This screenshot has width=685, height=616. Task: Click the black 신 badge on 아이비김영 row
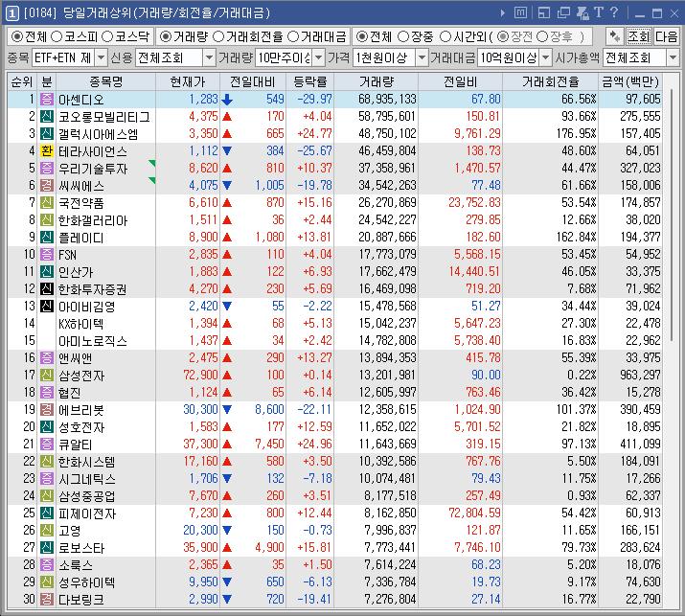pos(47,306)
